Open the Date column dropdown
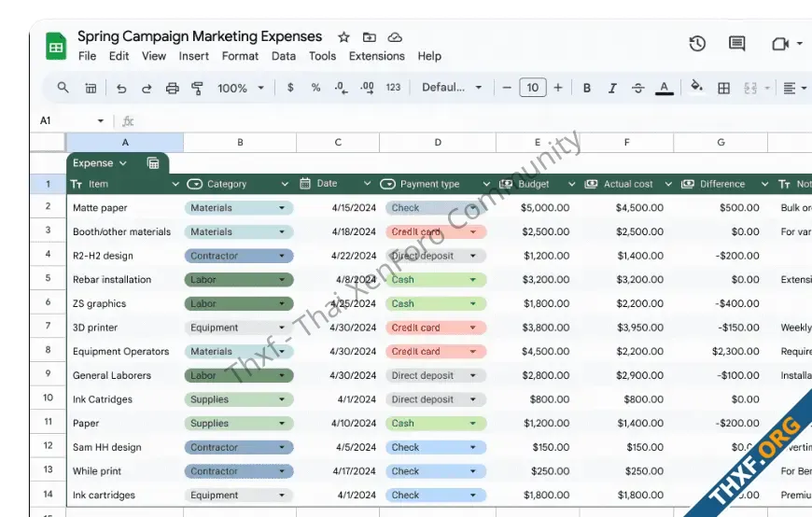 pyautogui.click(x=367, y=184)
